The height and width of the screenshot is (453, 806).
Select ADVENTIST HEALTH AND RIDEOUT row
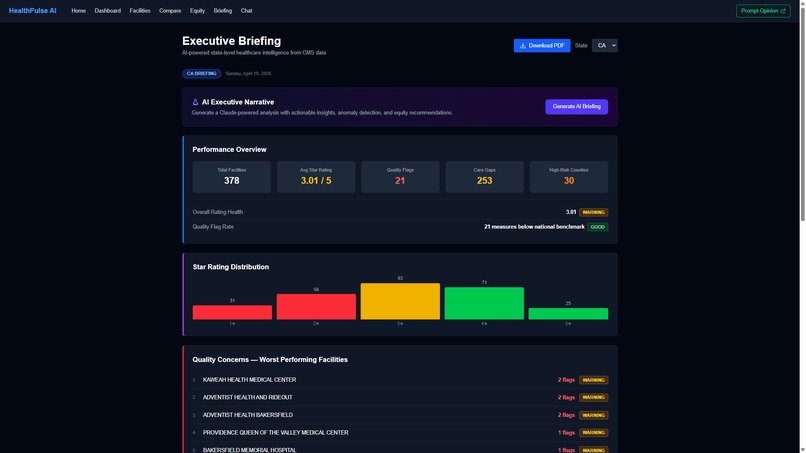[x=400, y=397]
